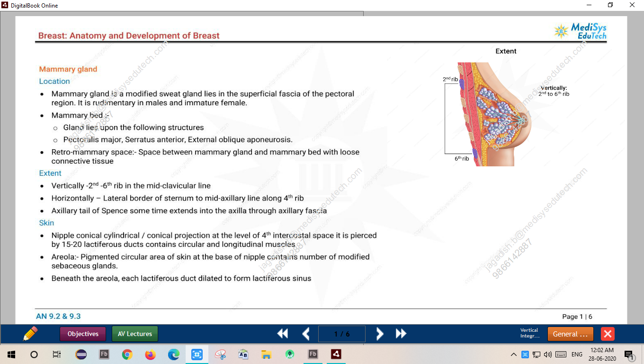Click the Vertical Integration label
The image size is (644, 364).
coord(529,333)
